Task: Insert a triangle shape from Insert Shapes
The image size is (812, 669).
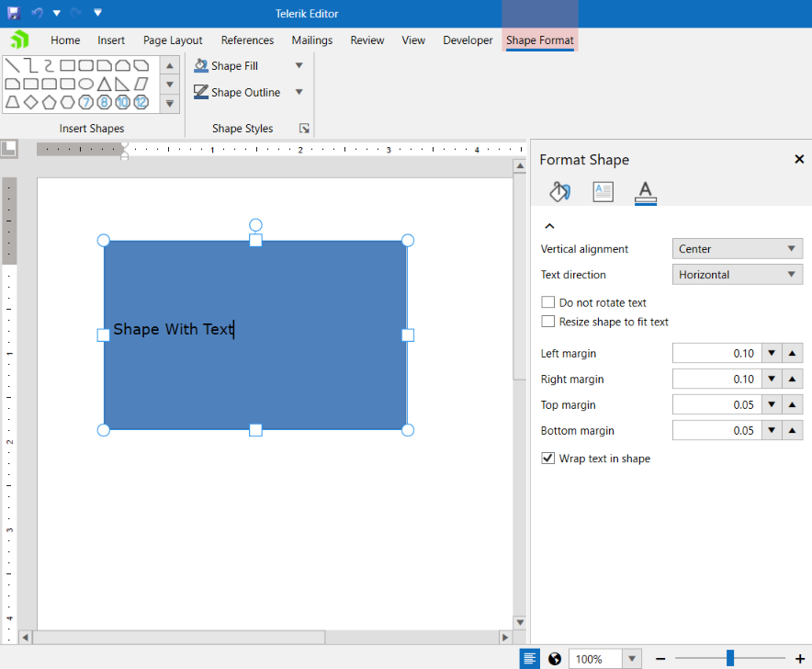Action: click(x=104, y=83)
